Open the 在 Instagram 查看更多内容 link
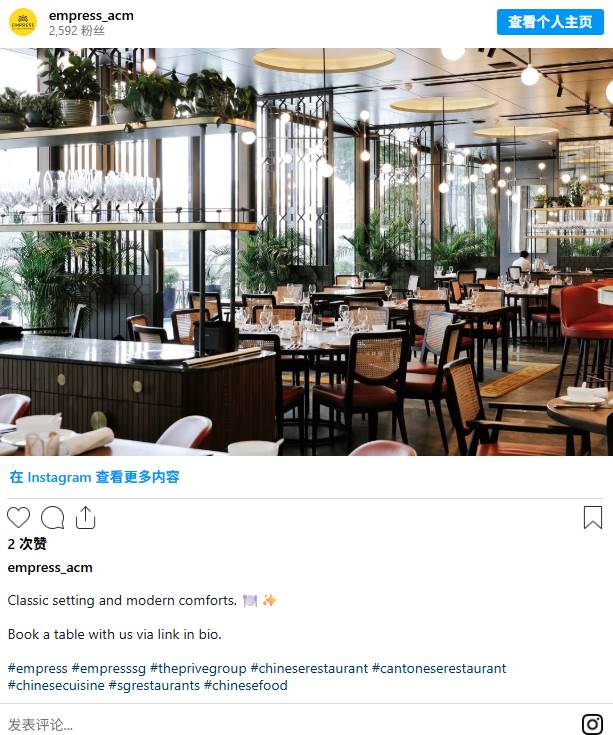Screen dimensions: 613x735 pyautogui.click(x=95, y=477)
